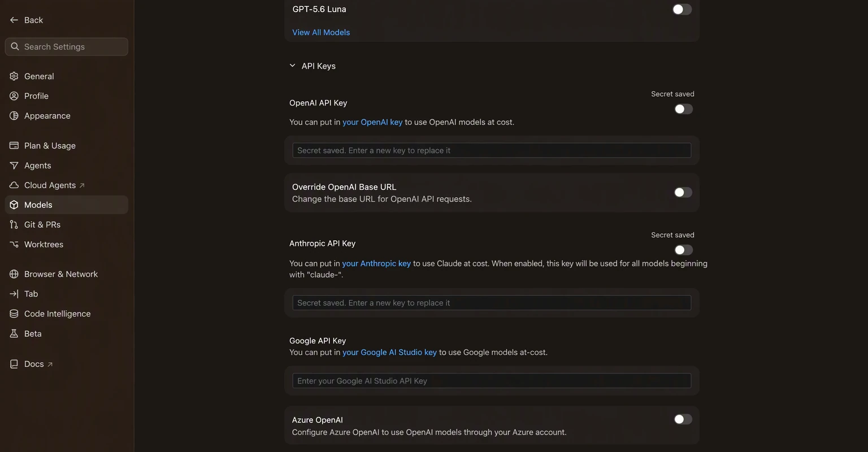Open the View All Models link

[321, 32]
